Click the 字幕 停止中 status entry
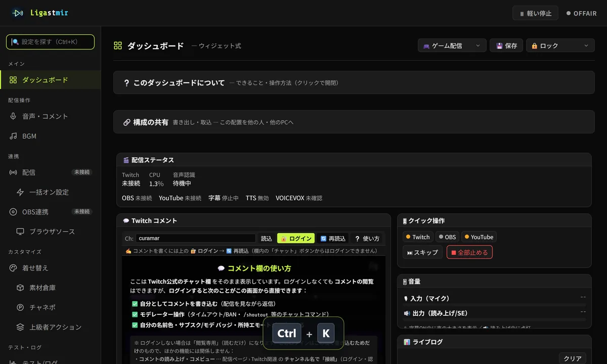The height and width of the screenshot is (364, 607). [224, 198]
